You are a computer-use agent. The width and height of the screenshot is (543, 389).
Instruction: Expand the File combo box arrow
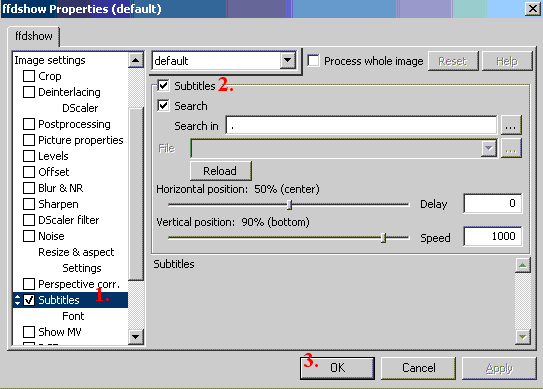(489, 149)
